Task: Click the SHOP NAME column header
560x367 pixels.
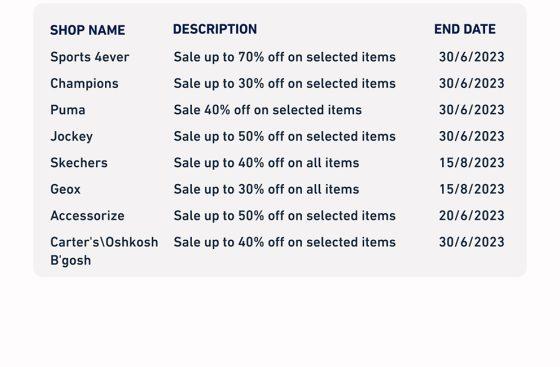Action: click(88, 30)
